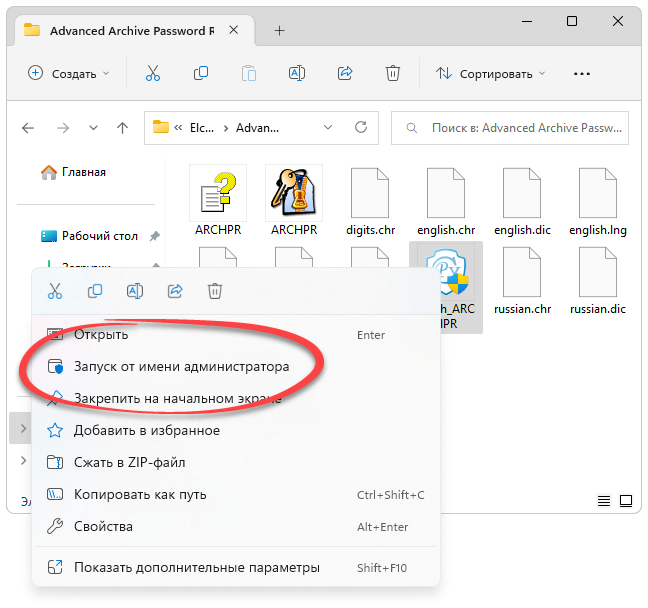
Task: Click the Share icon in Explorer toolbar
Action: pos(345,74)
